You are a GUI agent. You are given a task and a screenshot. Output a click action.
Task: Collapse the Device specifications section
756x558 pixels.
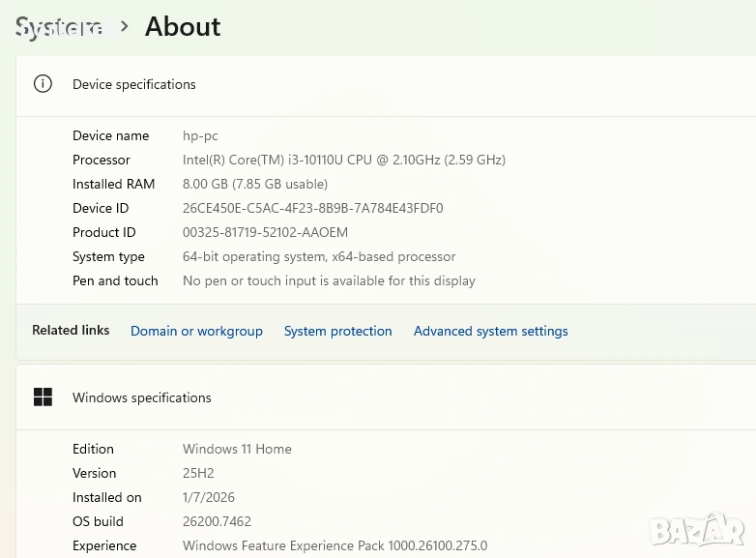(x=387, y=85)
